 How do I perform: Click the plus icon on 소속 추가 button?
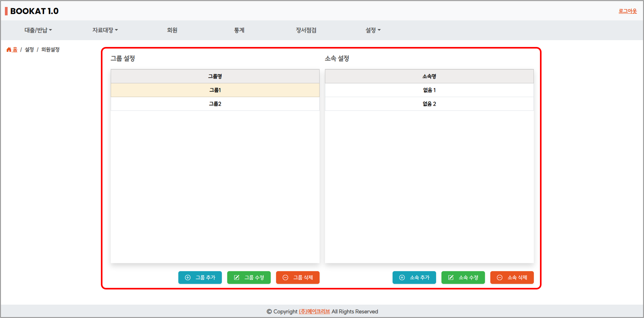(x=402, y=278)
